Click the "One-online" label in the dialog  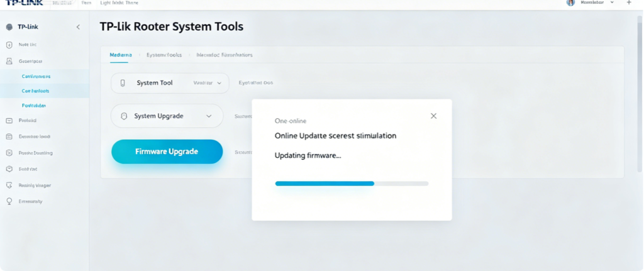pyautogui.click(x=291, y=121)
